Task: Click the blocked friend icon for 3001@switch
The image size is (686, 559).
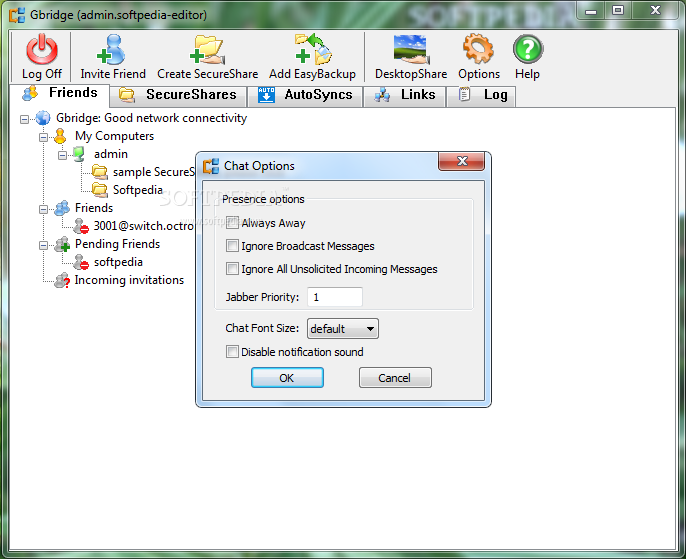Action: [x=81, y=226]
